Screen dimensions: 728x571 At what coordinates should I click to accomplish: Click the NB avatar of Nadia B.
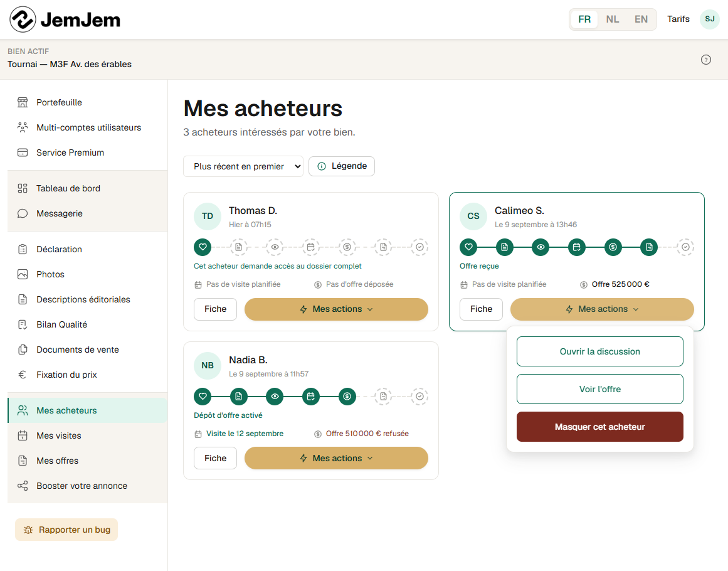pyautogui.click(x=208, y=366)
